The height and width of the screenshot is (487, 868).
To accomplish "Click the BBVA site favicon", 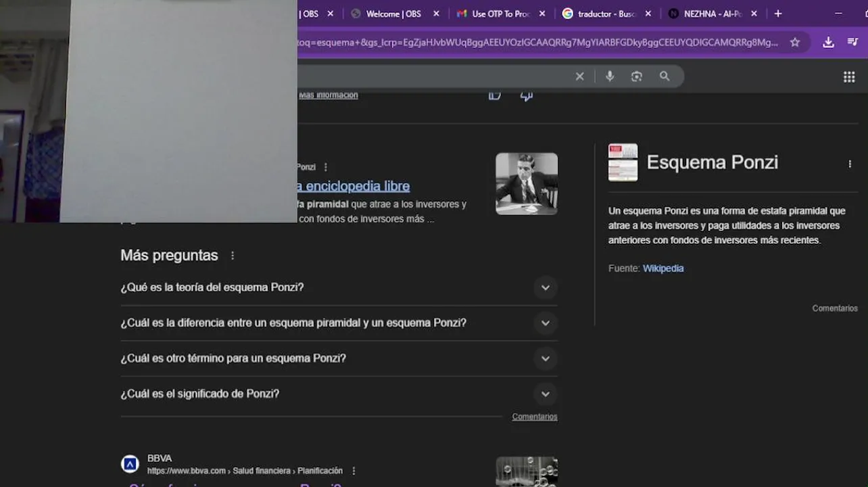I will coord(130,464).
